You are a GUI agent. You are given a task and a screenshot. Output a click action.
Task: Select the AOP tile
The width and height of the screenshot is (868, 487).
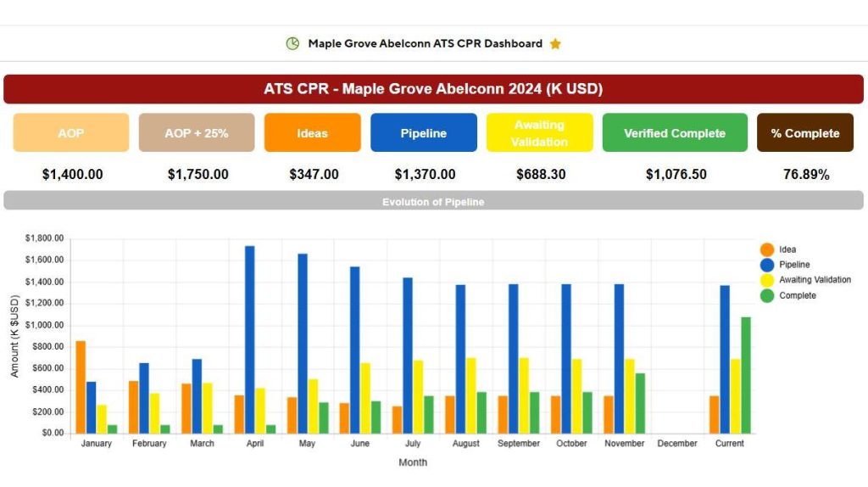click(x=71, y=133)
